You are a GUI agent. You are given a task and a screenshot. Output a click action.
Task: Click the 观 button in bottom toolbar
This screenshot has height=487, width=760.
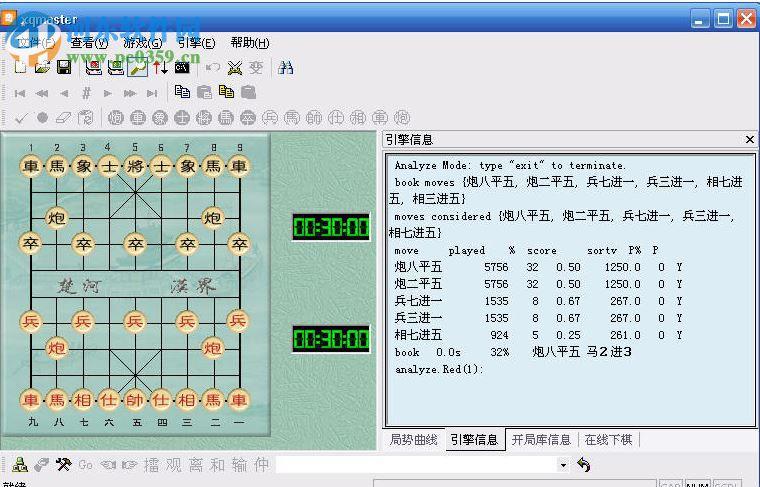pyautogui.click(x=173, y=465)
